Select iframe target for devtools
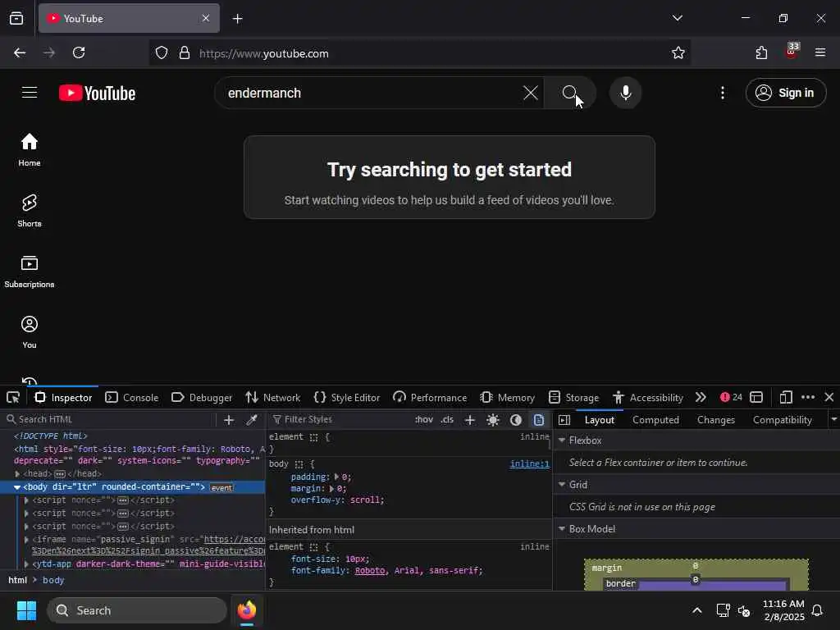The width and height of the screenshot is (840, 630). (756, 398)
